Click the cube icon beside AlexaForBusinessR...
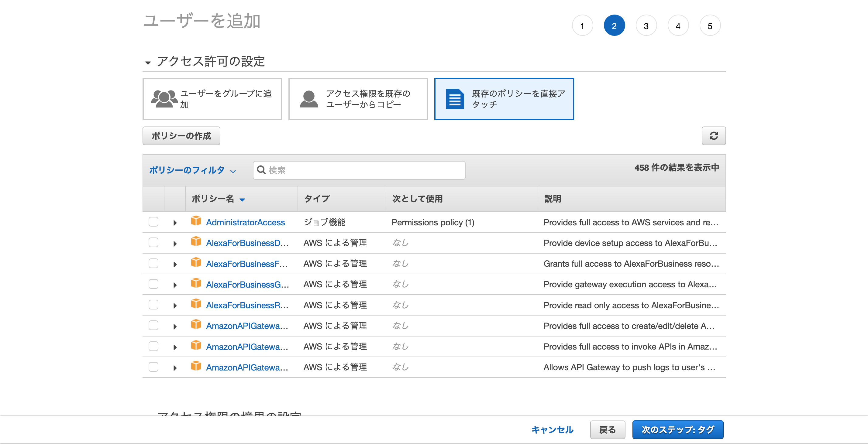Screen dimensions: 868x444 point(196,304)
